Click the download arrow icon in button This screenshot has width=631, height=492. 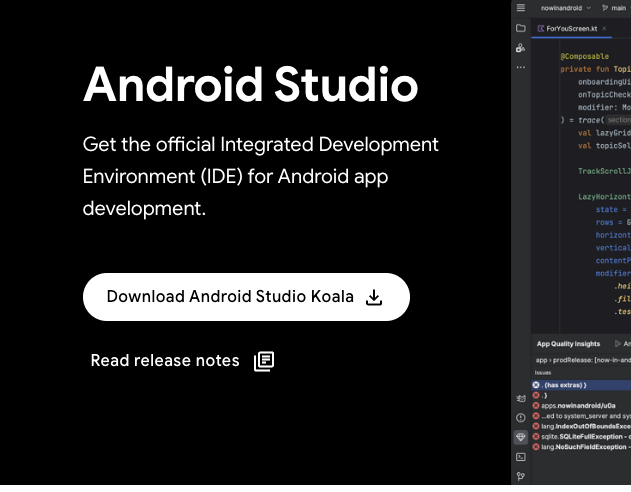click(374, 297)
